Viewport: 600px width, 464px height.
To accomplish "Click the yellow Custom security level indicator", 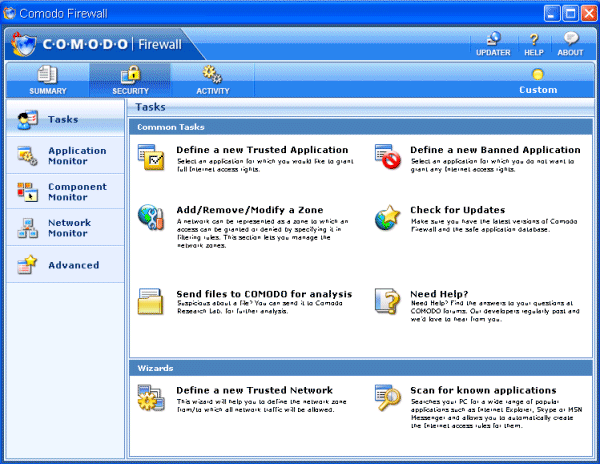I will 538,74.
